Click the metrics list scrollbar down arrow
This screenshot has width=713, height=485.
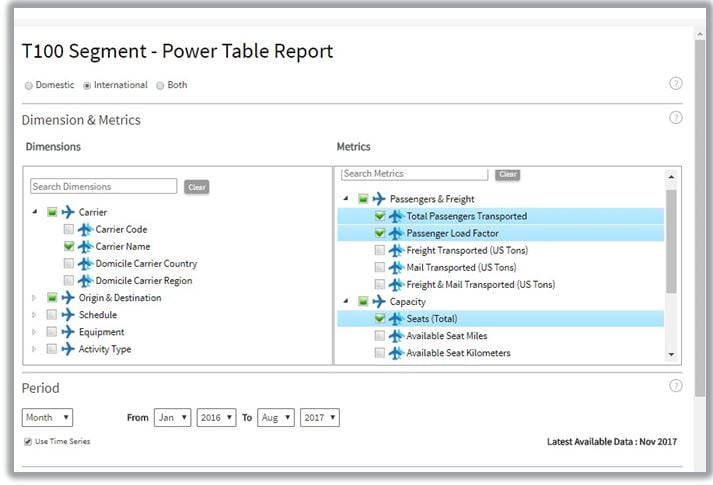coord(672,354)
